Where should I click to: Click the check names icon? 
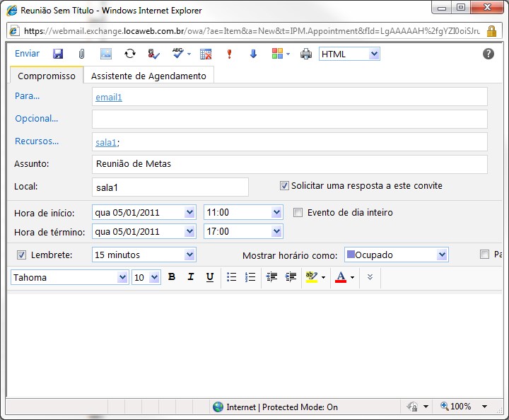click(153, 54)
